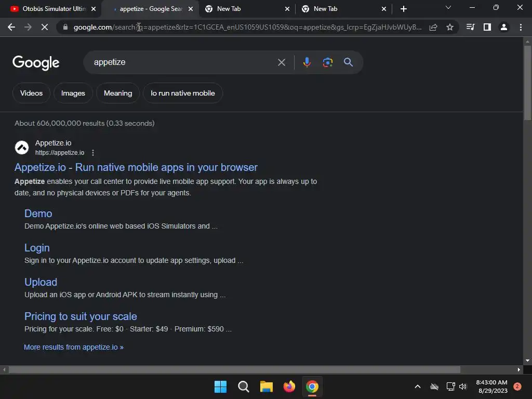Click the scroll down arrow

pyautogui.click(x=527, y=361)
